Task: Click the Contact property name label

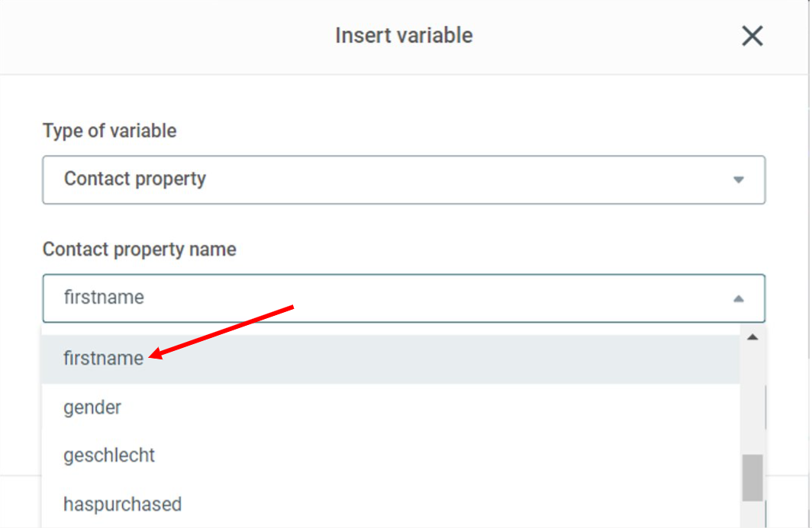Action: click(x=140, y=250)
